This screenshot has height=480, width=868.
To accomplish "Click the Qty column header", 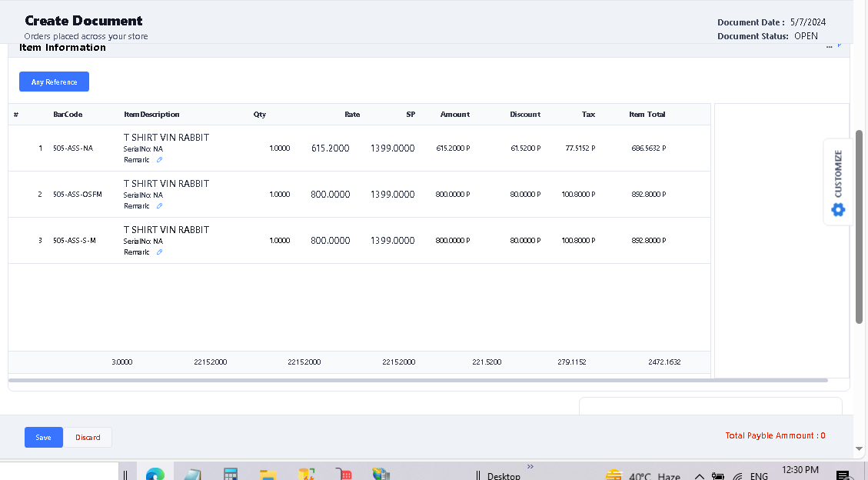I will 260,115.
